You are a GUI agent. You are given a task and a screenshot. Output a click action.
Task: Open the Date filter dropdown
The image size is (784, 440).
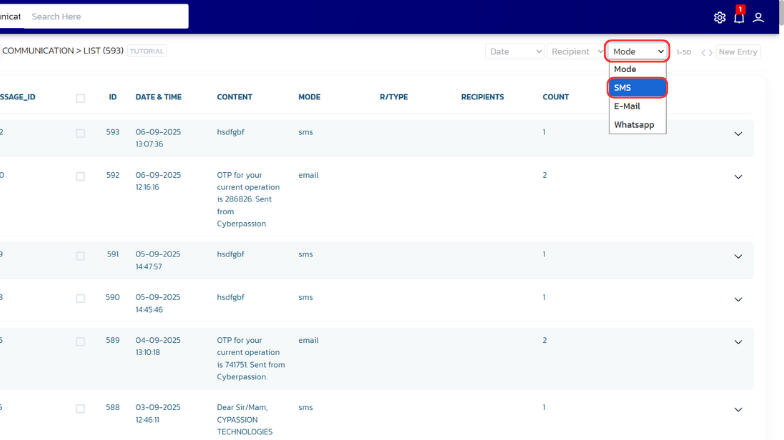click(514, 51)
